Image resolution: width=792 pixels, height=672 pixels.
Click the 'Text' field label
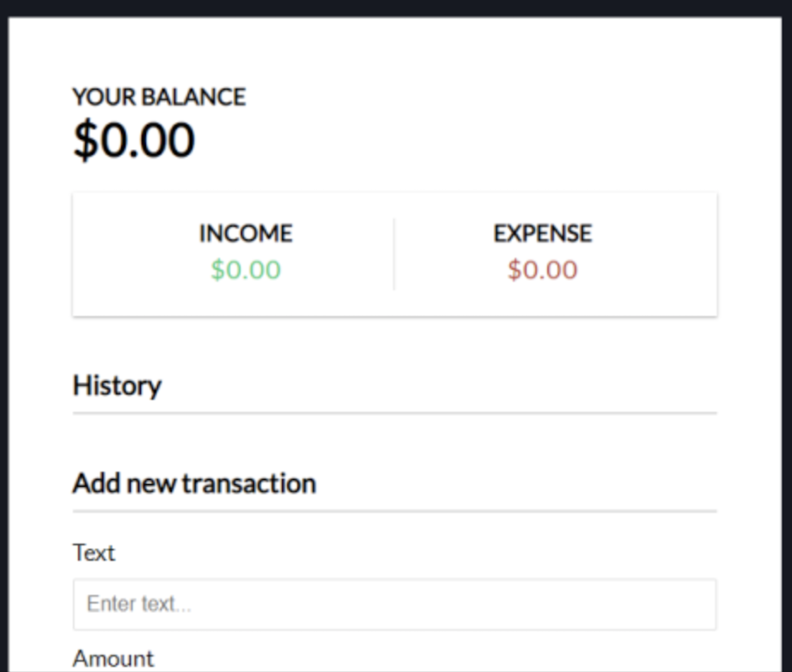[94, 552]
